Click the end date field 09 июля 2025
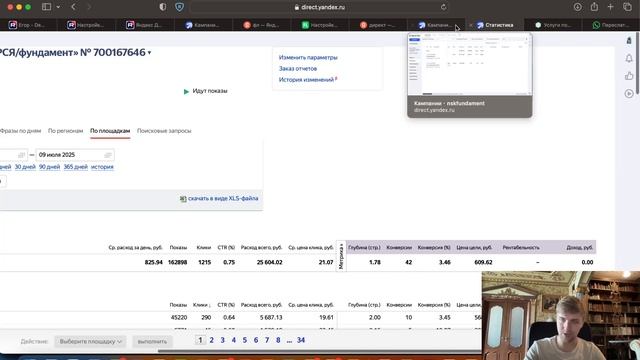Image resolution: width=640 pixels, height=360 pixels. click(75, 155)
